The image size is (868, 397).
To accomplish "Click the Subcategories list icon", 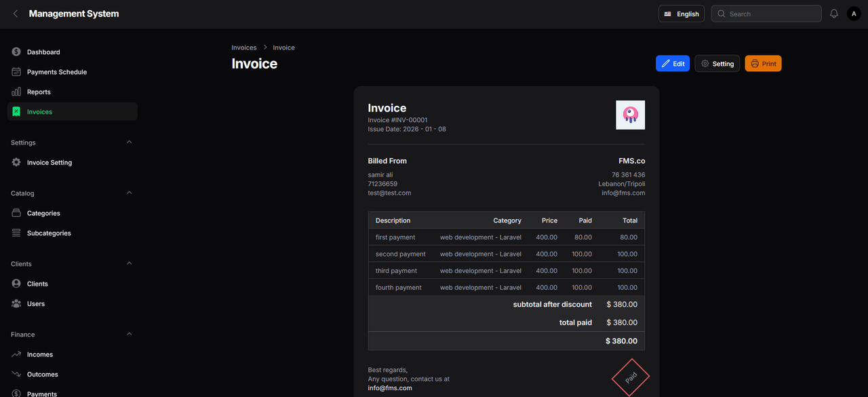I will coord(16,233).
